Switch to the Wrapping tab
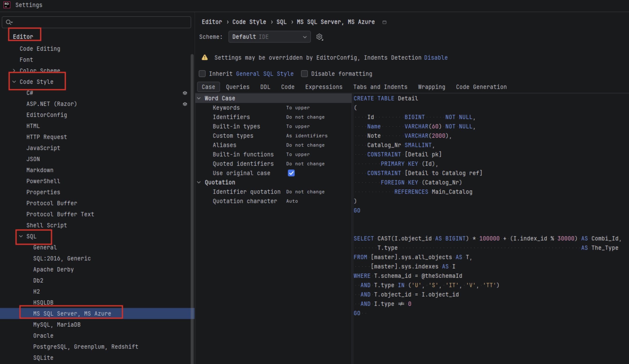Image resolution: width=629 pixels, height=364 pixels. (x=432, y=87)
